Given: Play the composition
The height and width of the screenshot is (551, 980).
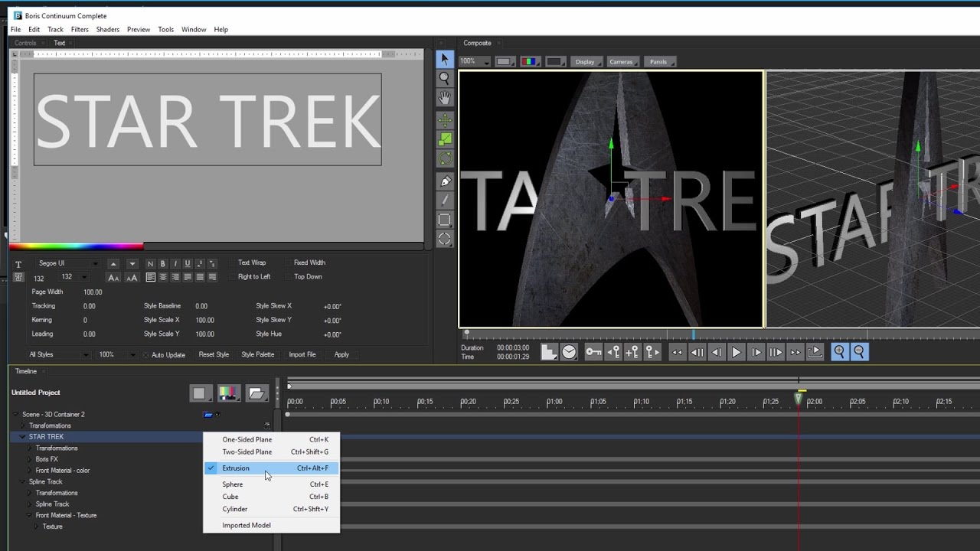Looking at the screenshot, I should coord(736,352).
